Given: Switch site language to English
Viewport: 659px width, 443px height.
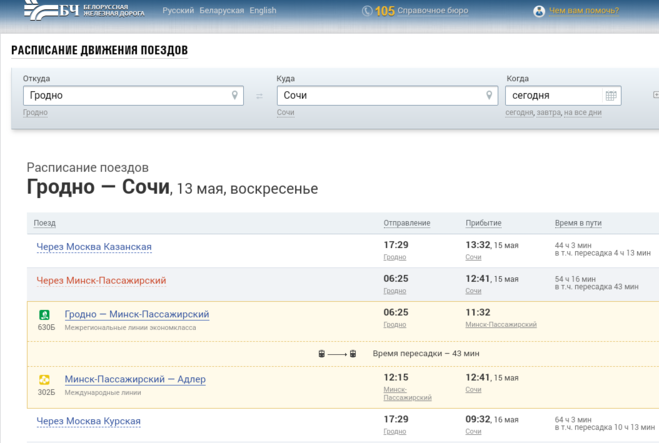Looking at the screenshot, I should pos(263,11).
